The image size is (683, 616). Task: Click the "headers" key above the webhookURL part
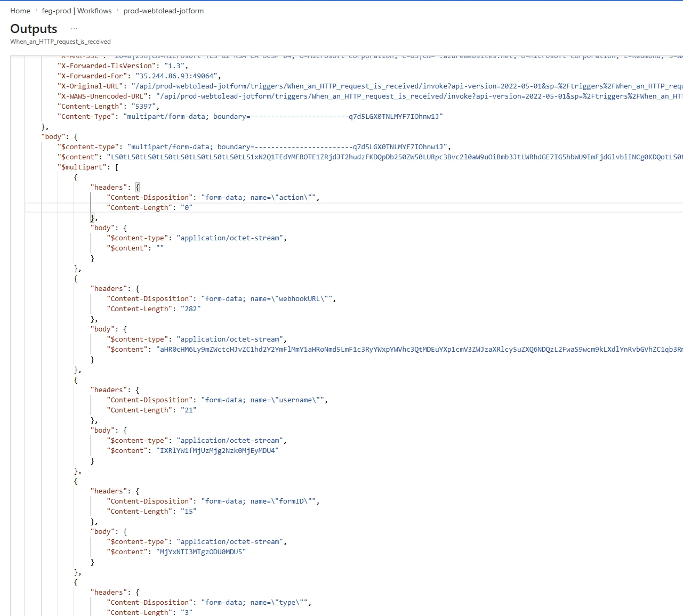click(109, 289)
